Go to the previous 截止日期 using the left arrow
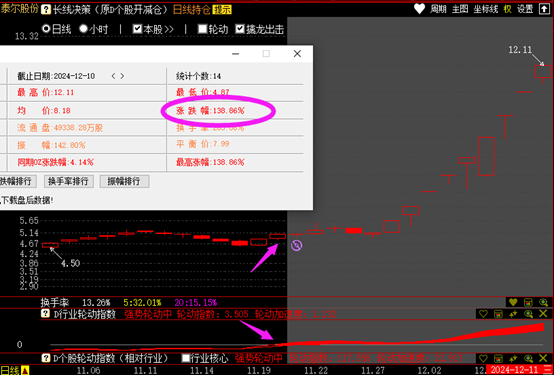 pos(113,76)
